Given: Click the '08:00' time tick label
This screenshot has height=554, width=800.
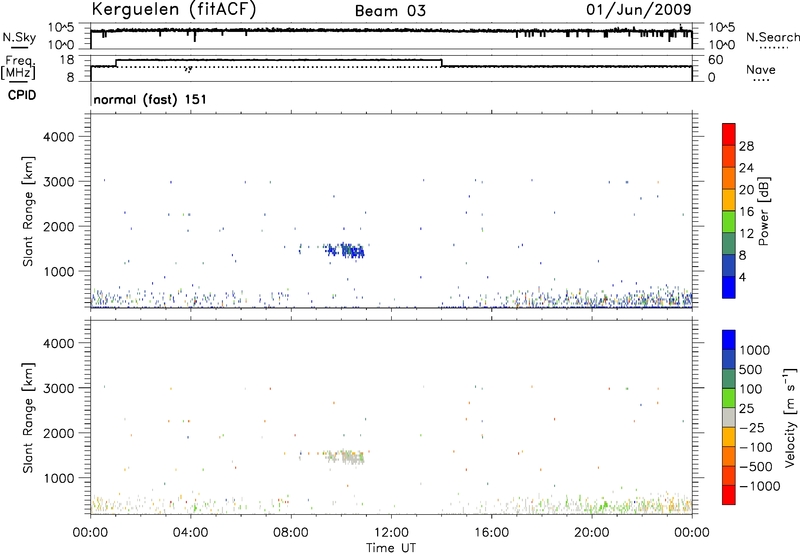Looking at the screenshot, I should pyautogui.click(x=290, y=533).
